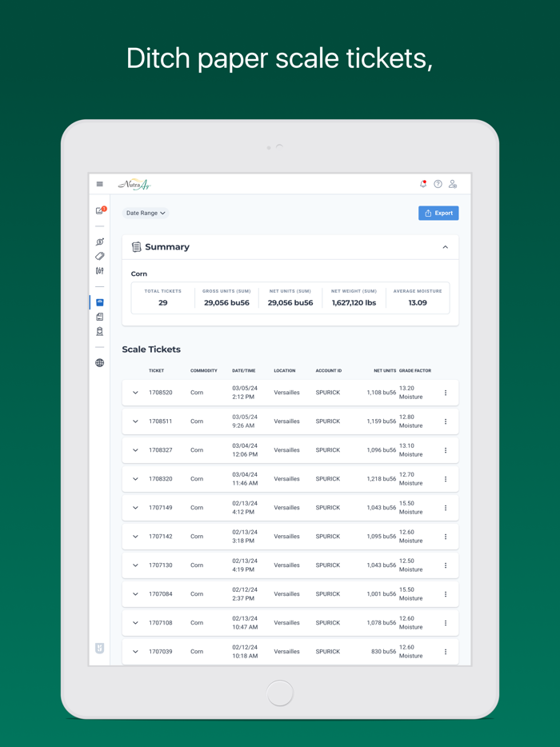Viewport: 560px width, 747px height.
Task: Open more options for ticket 1707039
Action: 446,652
